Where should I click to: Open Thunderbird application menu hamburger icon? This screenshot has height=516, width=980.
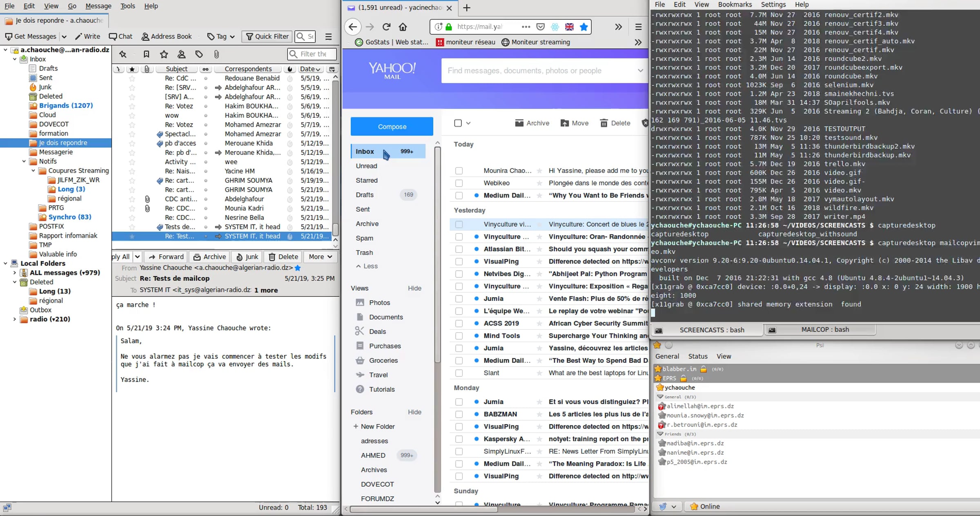pos(328,36)
